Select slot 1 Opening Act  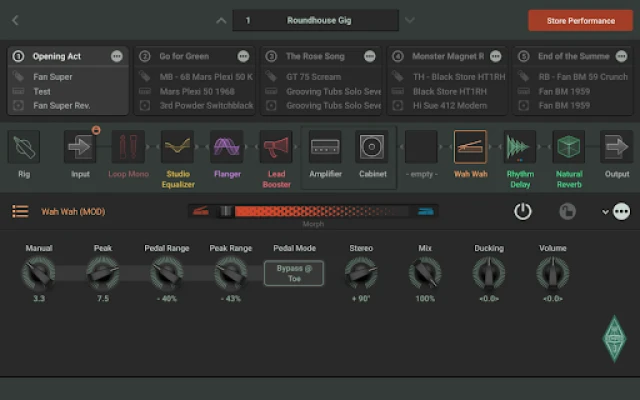[x=68, y=80]
